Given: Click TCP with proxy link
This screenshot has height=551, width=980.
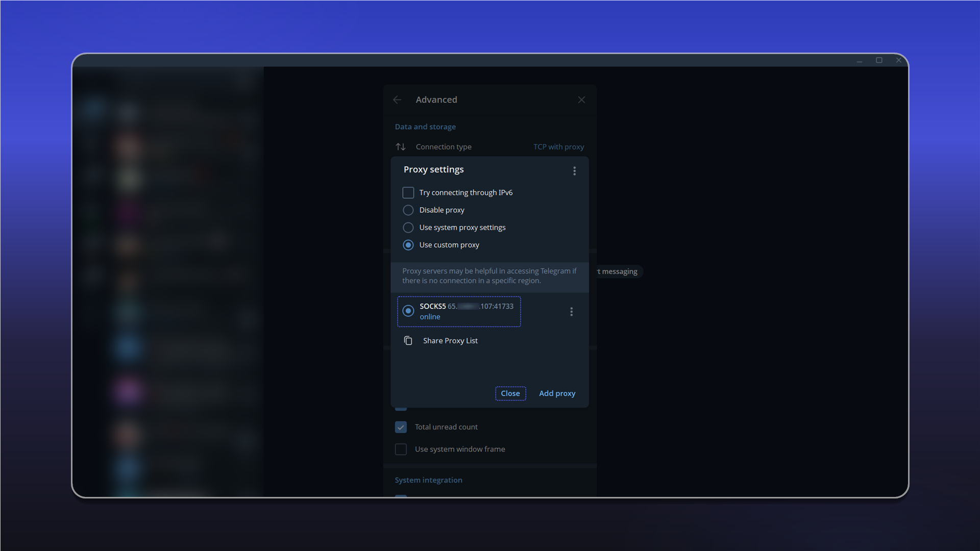Looking at the screenshot, I should (558, 147).
